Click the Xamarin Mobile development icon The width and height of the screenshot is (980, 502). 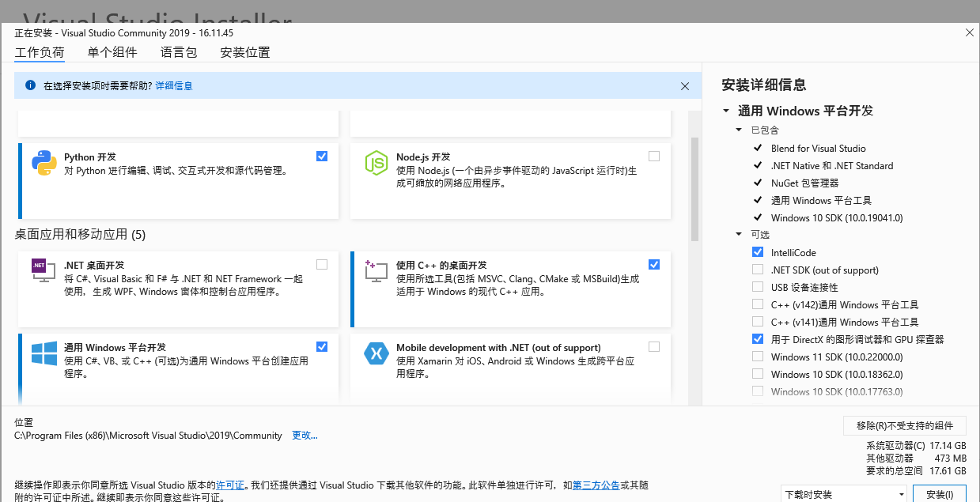[x=375, y=353]
